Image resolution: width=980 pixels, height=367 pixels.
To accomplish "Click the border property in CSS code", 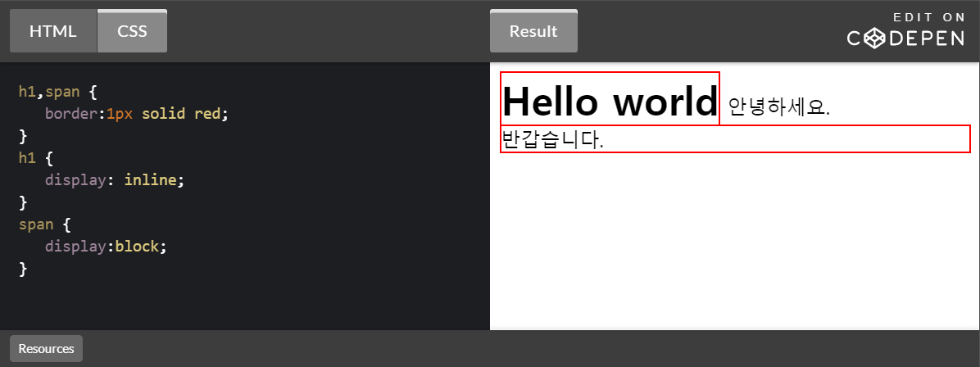I will click(x=71, y=114).
